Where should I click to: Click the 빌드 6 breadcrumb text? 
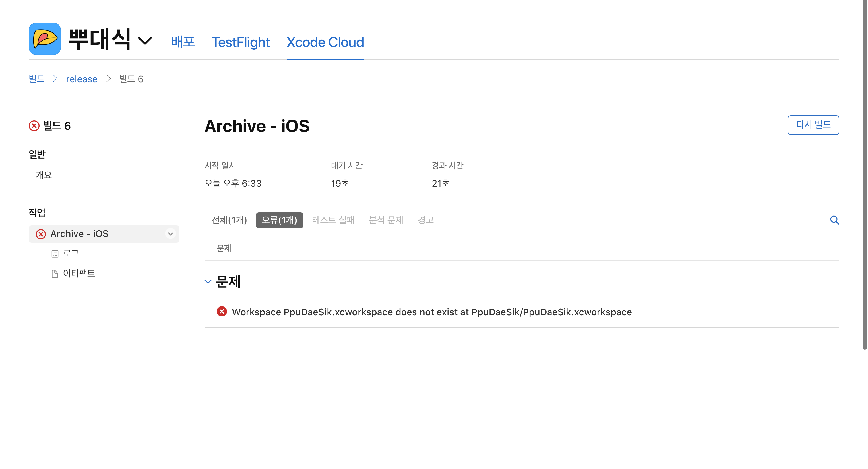tap(131, 79)
